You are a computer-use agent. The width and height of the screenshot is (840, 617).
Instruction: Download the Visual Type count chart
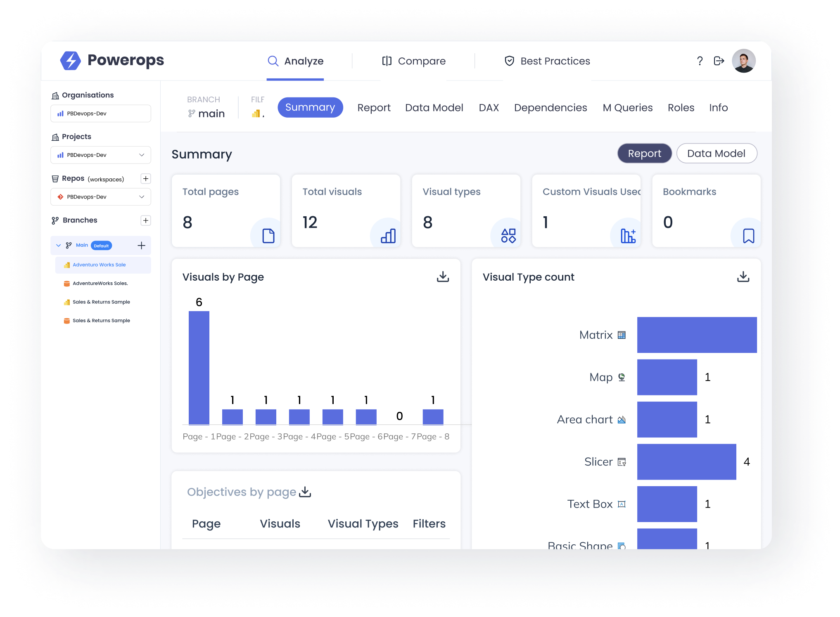tap(743, 277)
